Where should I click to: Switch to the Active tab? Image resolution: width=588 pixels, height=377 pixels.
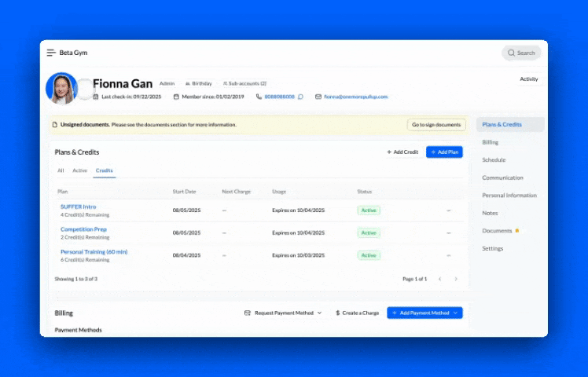coord(79,170)
